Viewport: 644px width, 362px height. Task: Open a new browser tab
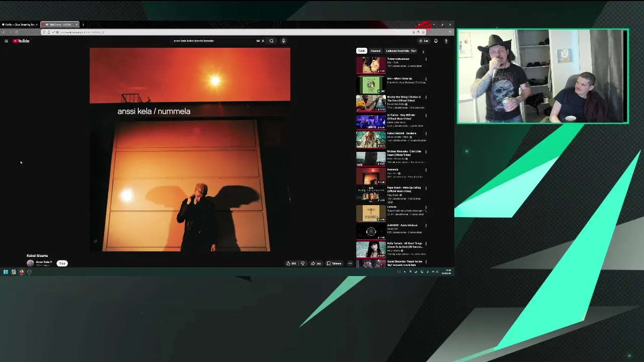point(83,24)
